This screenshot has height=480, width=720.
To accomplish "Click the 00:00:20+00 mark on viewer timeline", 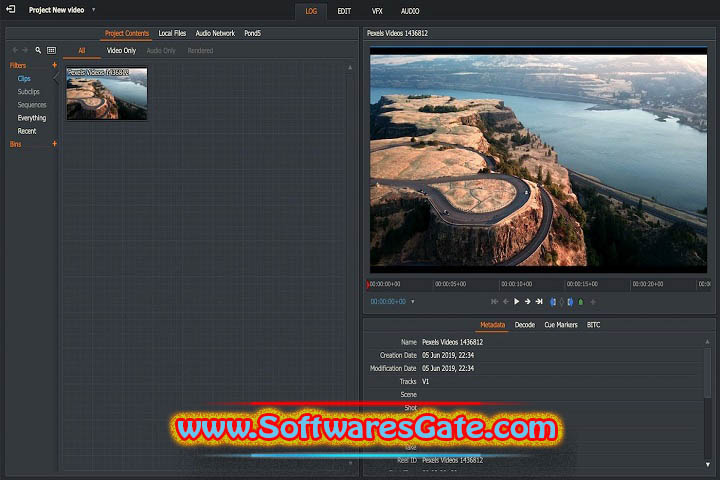I will coord(648,284).
